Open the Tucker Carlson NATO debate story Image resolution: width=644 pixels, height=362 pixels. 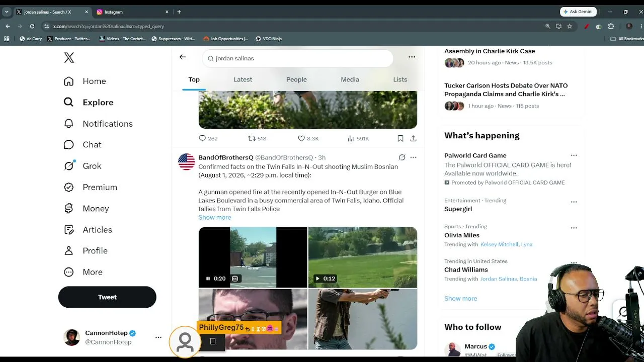506,89
